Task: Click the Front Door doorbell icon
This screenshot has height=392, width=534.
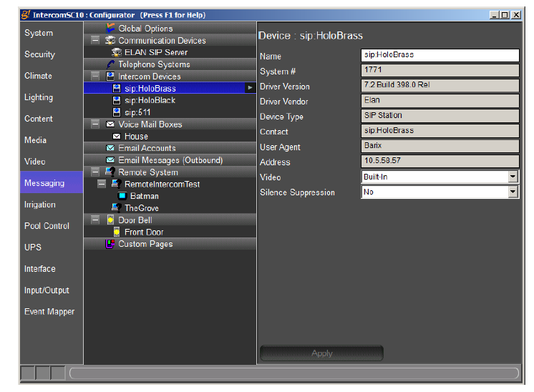Action: pos(117,232)
